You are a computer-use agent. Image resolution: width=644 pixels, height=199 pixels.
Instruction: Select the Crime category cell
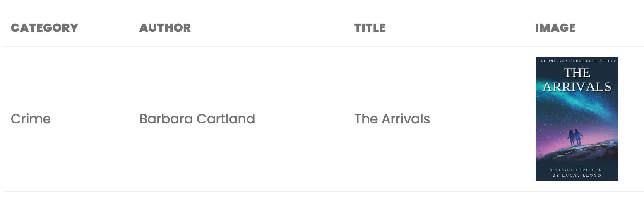click(x=31, y=119)
